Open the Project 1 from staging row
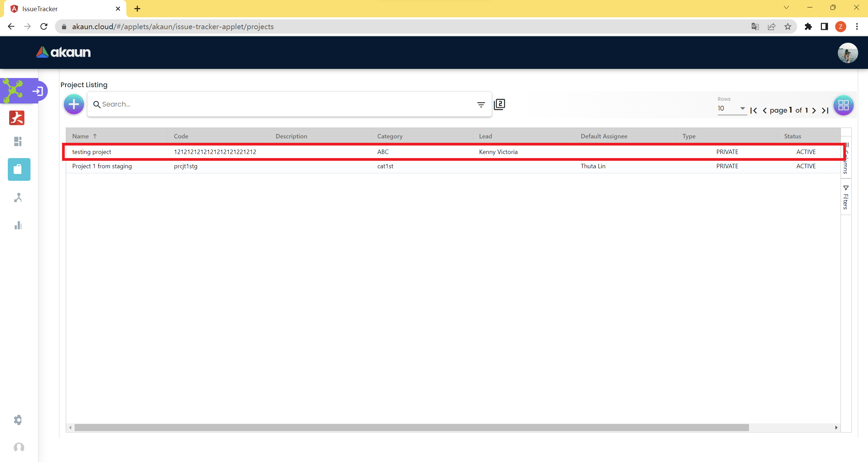The width and height of the screenshot is (868, 462). (102, 166)
